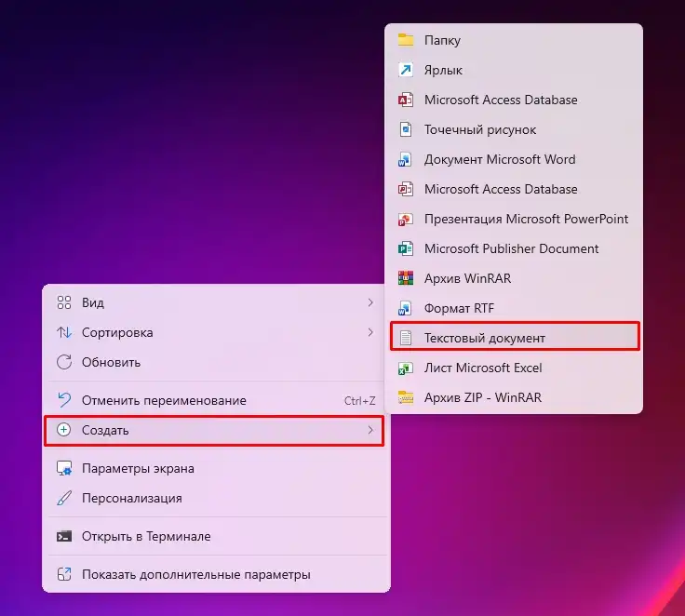This screenshot has width=685, height=616.
Task: Click the document icon beside Формат RTF
Action: pos(405,308)
